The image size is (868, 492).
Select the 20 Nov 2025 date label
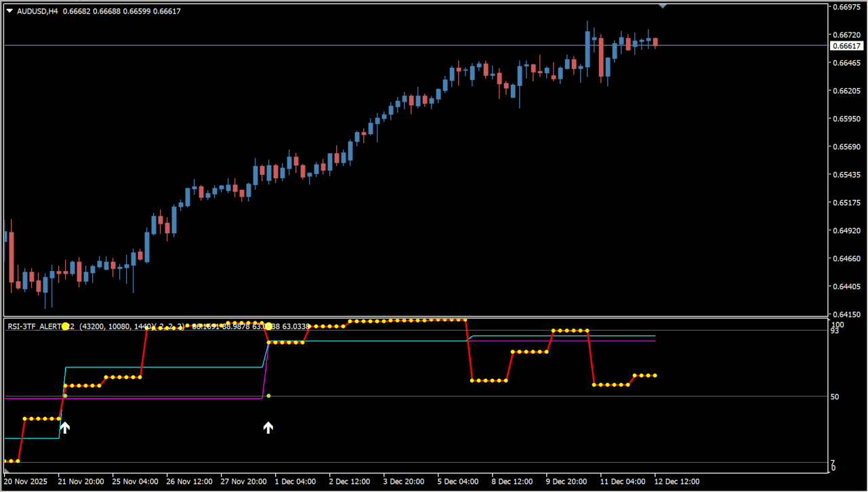coord(26,482)
